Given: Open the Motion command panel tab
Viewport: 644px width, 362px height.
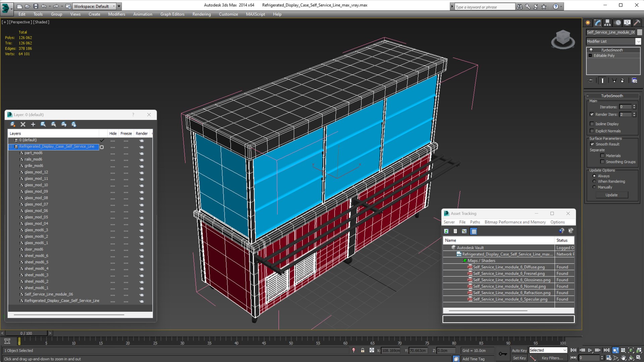Looking at the screenshot, I should coord(618,23).
